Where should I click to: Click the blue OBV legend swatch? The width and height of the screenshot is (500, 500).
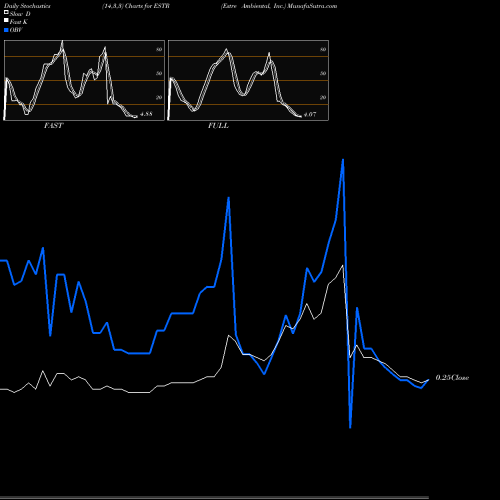6,30
